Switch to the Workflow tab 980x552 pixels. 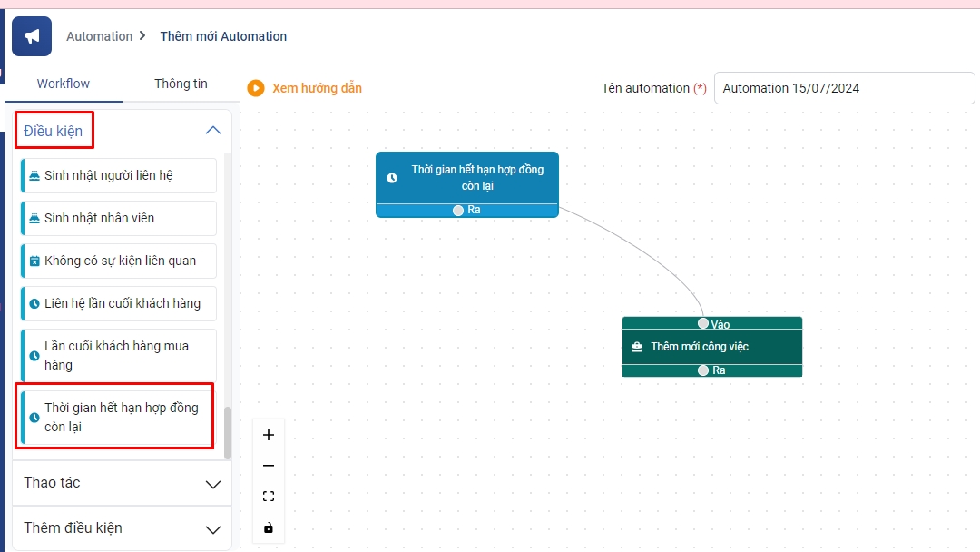pos(64,84)
